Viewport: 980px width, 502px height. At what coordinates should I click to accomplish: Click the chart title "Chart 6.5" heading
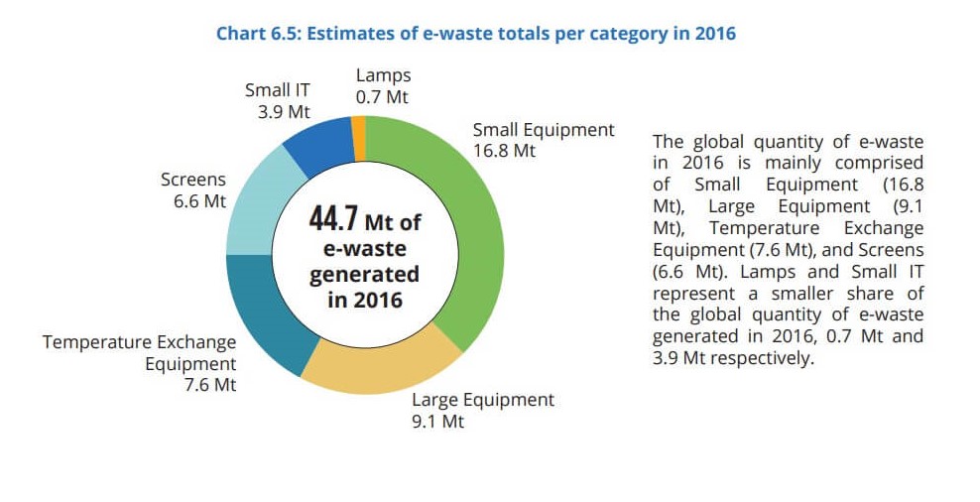(476, 33)
